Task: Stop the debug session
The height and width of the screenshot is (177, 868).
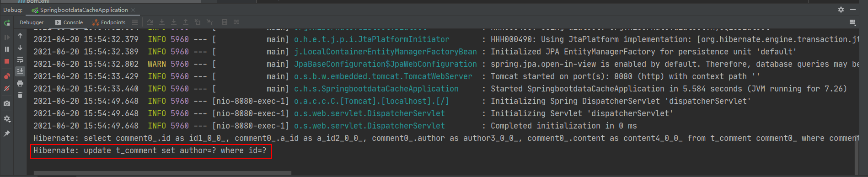Action: 7,61
